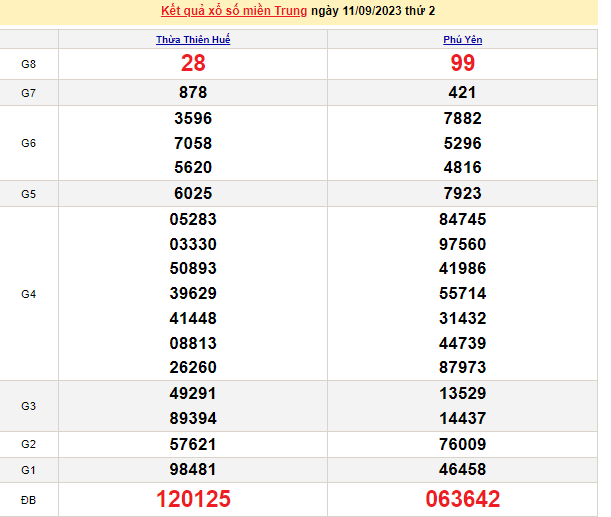Click the G6 row label
Image resolution: width=611 pixels, height=517 pixels.
(x=29, y=143)
